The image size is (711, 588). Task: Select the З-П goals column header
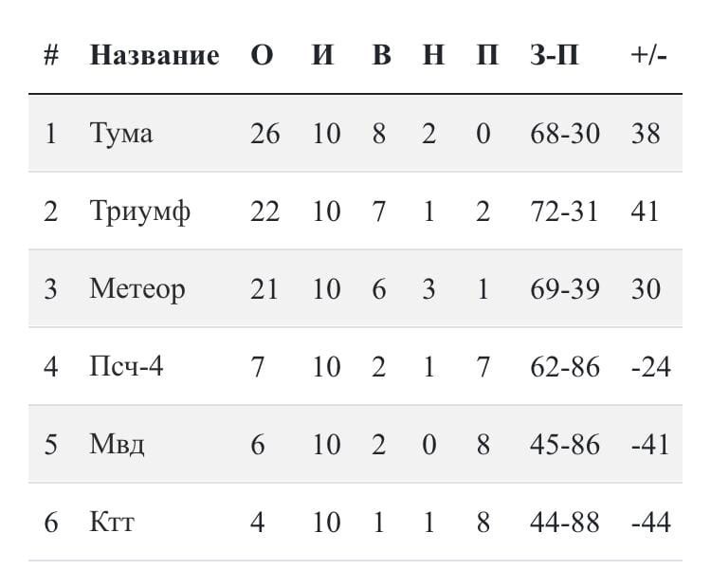pos(555,55)
